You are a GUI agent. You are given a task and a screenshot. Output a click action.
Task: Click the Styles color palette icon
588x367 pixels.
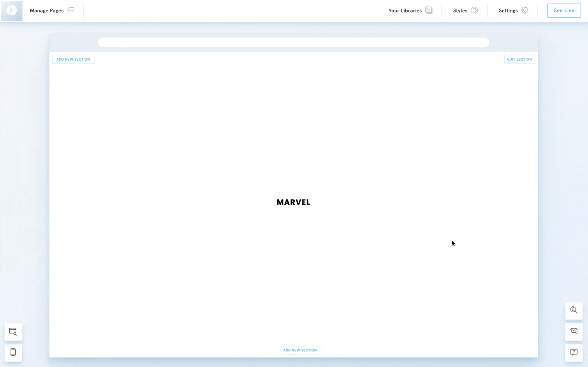click(474, 11)
